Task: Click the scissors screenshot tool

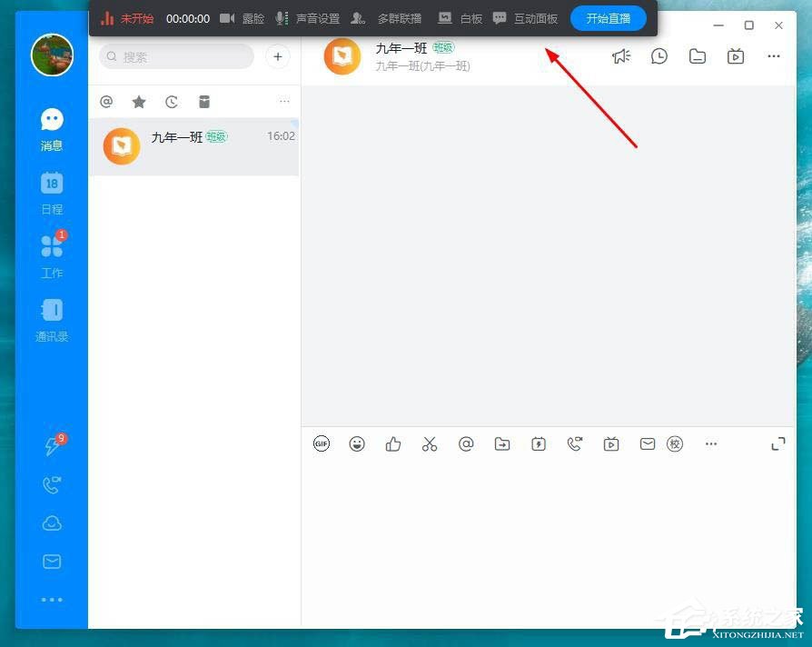Action: tap(430, 443)
